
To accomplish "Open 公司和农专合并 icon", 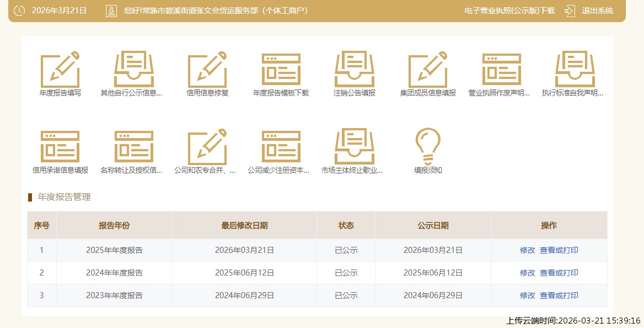I will [207, 146].
